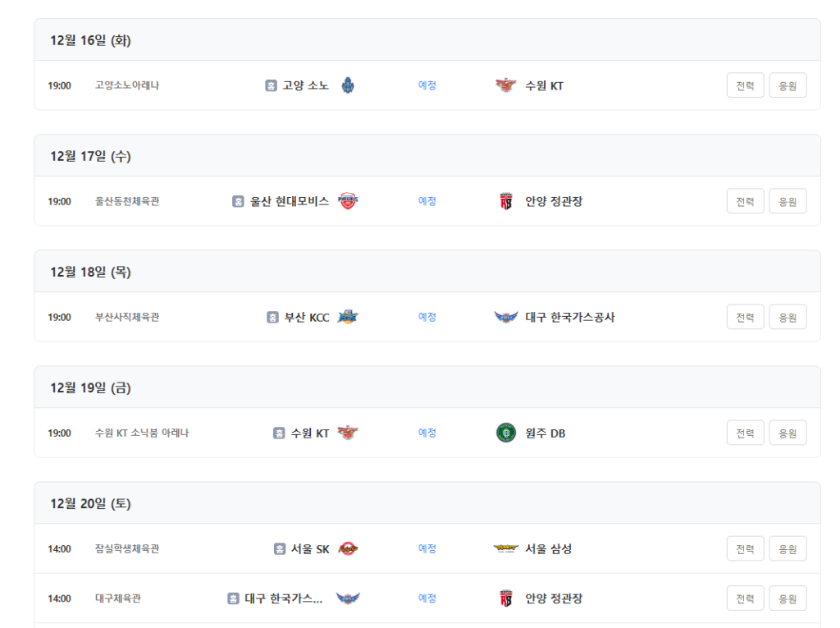Click the Goyang Sono team logo
This screenshot has height=628, width=840.
click(x=349, y=85)
